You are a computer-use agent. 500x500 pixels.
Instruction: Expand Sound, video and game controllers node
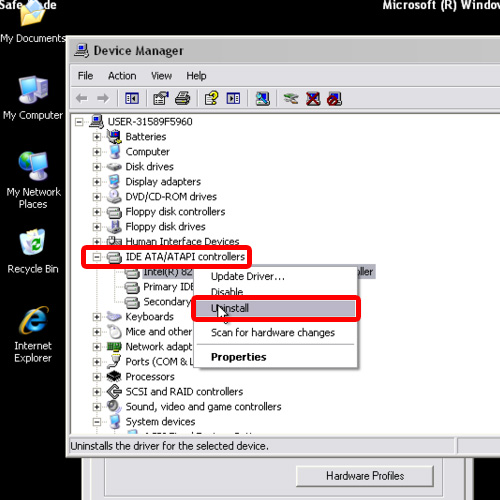tap(97, 407)
